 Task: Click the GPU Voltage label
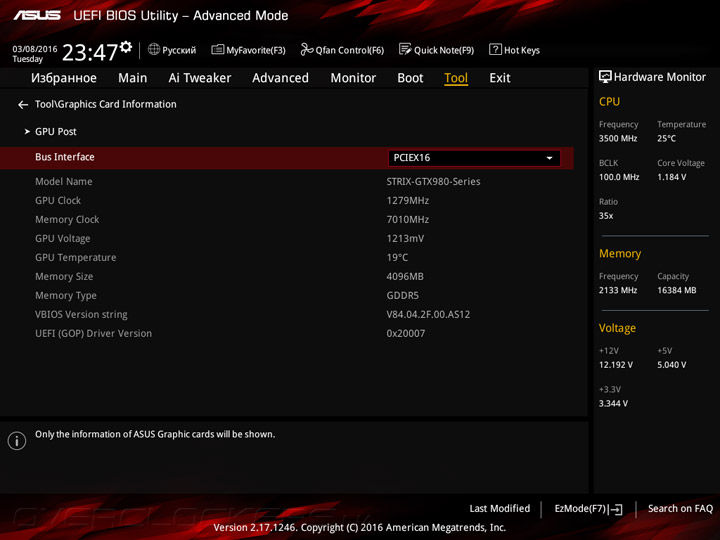tap(63, 239)
